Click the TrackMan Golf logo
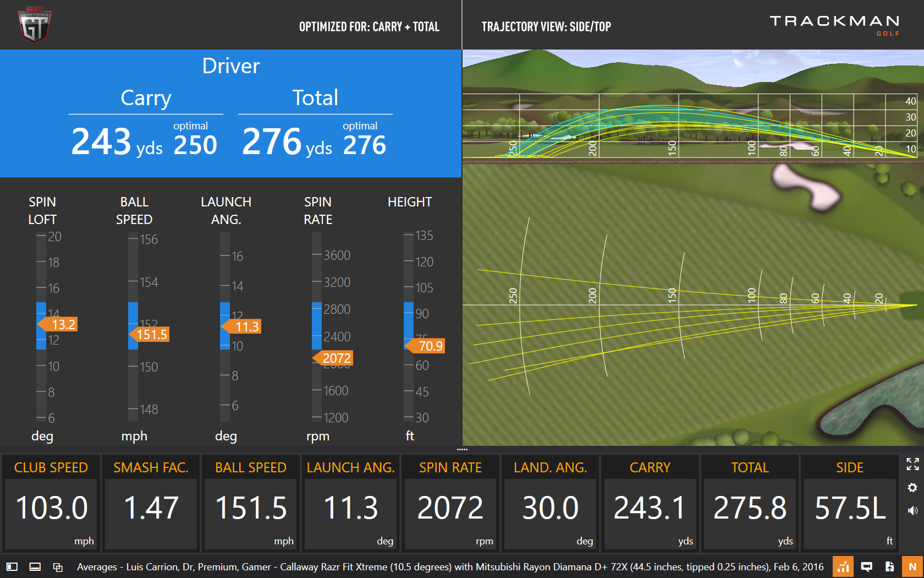Screen dimensions: 924x578 point(834,25)
